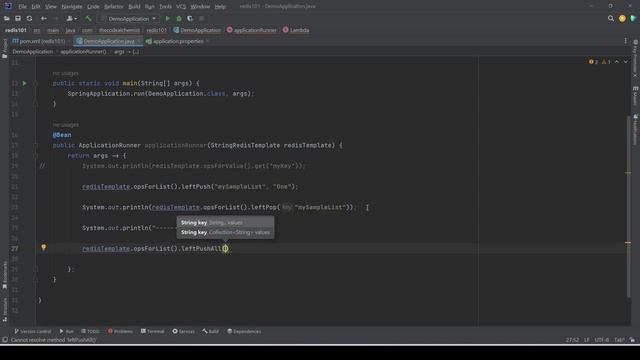Screen dimensions: 640x360
Task: Open the user profile dropdown in toolbar
Action: [x=71, y=18]
